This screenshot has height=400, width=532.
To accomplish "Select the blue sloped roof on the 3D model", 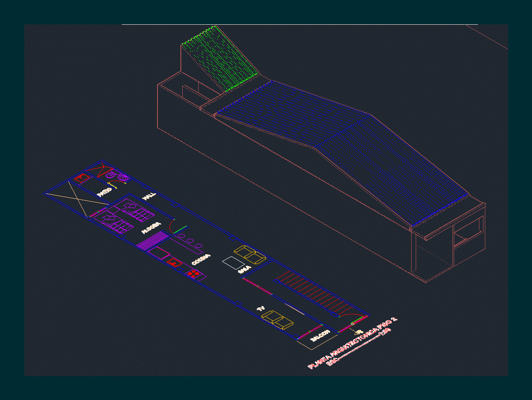I will point(342,153).
